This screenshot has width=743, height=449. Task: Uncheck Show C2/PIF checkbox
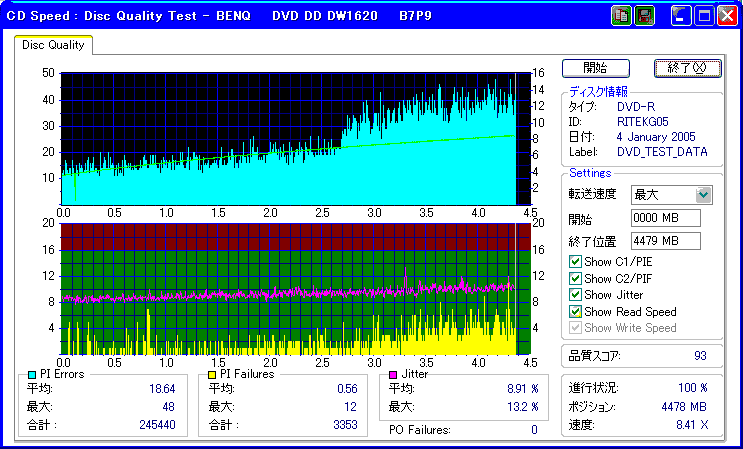pos(575,278)
